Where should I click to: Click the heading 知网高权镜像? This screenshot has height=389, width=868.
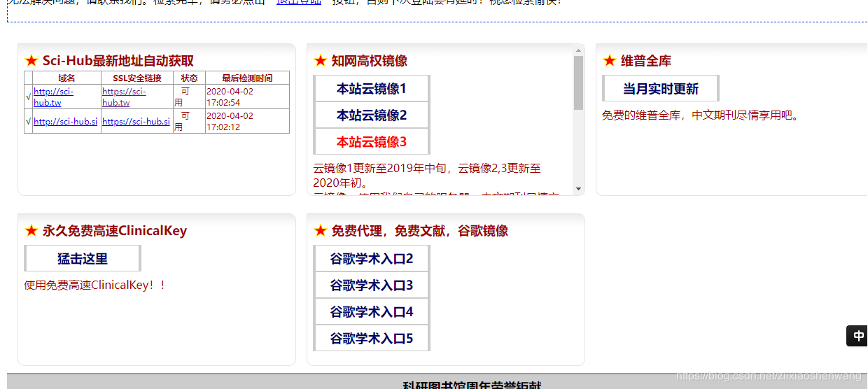(370, 61)
